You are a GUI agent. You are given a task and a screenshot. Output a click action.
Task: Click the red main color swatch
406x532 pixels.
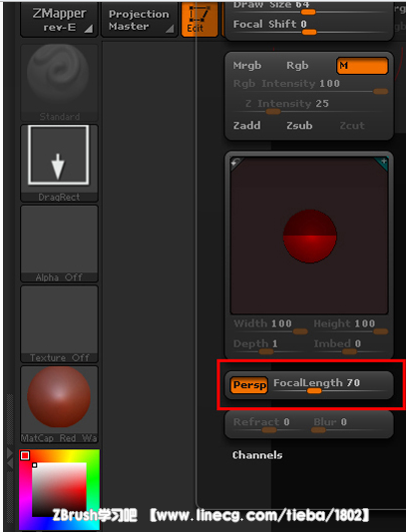point(25,456)
